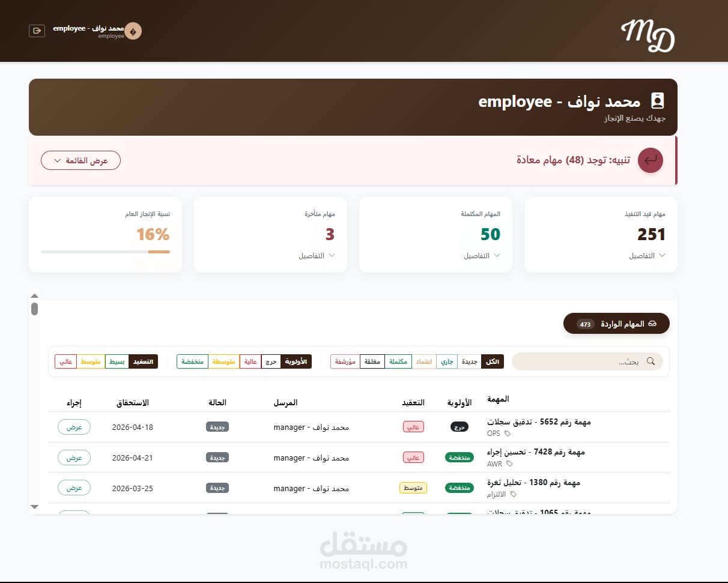The width and height of the screenshot is (728, 583).
Task: Open the عرض القائمة dropdown
Action: click(x=80, y=160)
